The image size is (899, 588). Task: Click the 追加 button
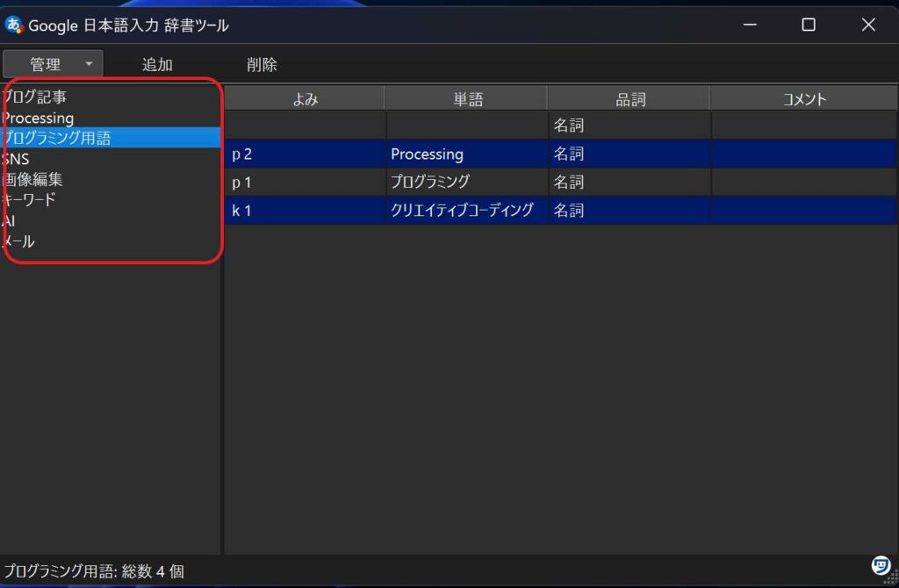click(157, 64)
